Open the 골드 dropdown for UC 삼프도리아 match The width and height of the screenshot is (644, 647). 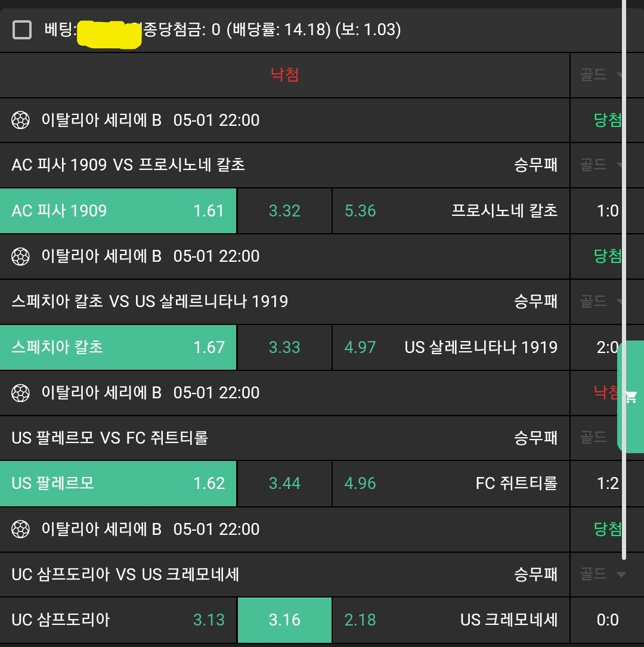(x=602, y=574)
